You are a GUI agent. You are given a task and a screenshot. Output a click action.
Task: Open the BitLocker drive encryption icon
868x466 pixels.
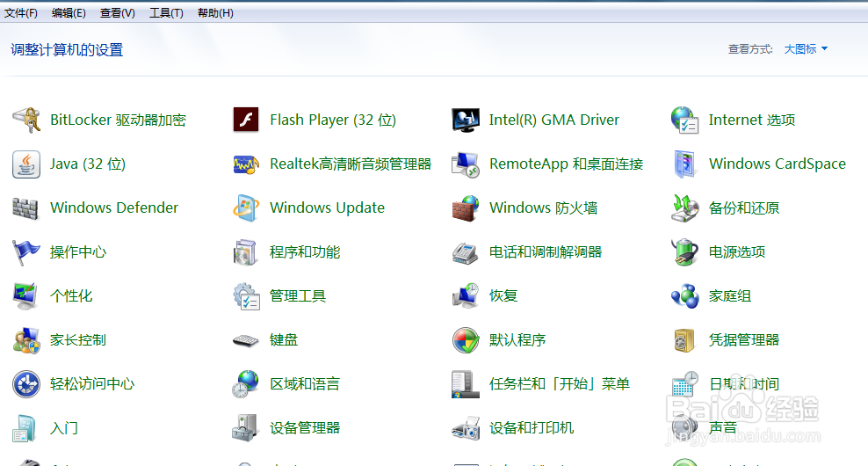(x=26, y=120)
